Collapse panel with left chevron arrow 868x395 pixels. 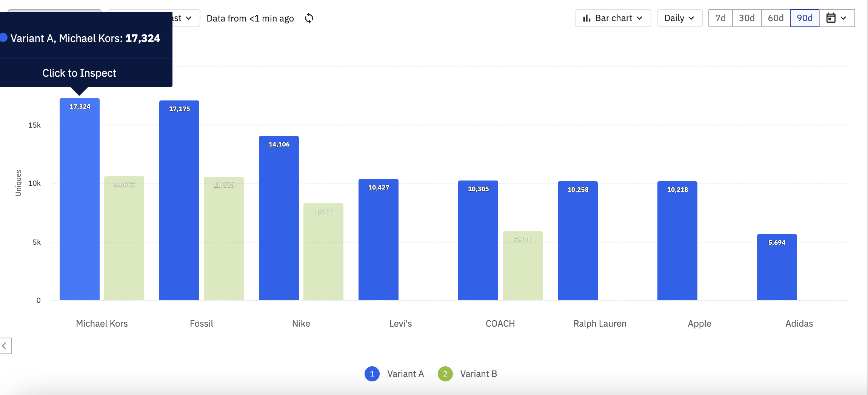tap(5, 346)
